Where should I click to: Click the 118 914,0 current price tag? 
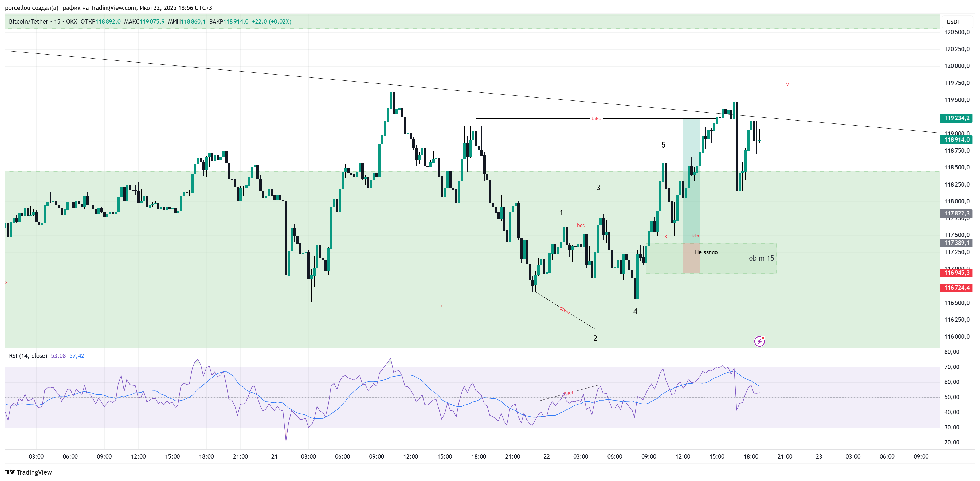click(956, 140)
